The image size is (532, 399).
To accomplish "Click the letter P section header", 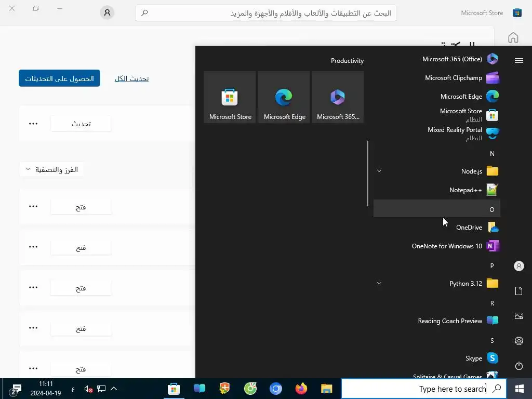I will tap(436, 265).
